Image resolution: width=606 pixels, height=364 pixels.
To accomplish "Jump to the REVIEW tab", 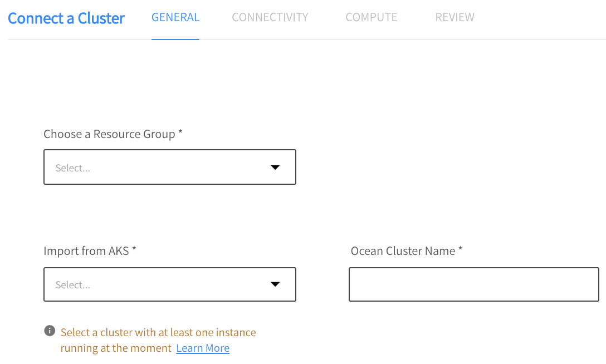I will pos(454,17).
